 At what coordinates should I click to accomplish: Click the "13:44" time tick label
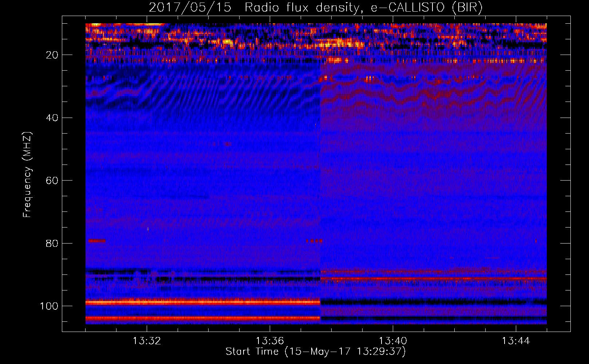[516, 341]
